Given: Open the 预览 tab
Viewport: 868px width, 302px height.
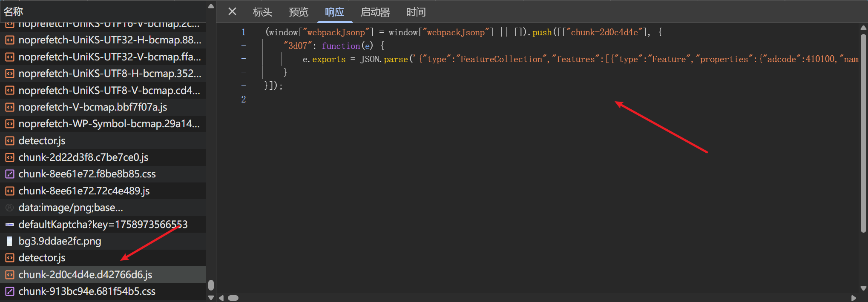Looking at the screenshot, I should (298, 12).
